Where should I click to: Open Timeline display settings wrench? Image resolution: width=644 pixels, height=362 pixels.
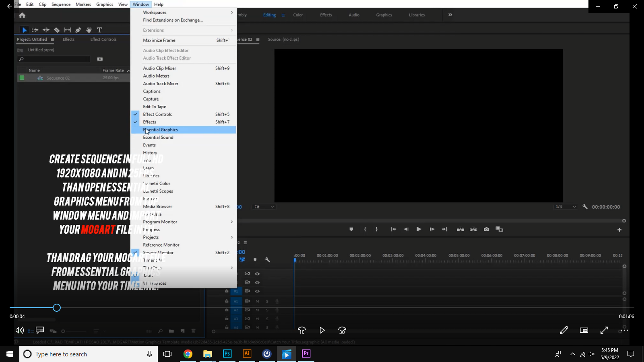point(267,260)
